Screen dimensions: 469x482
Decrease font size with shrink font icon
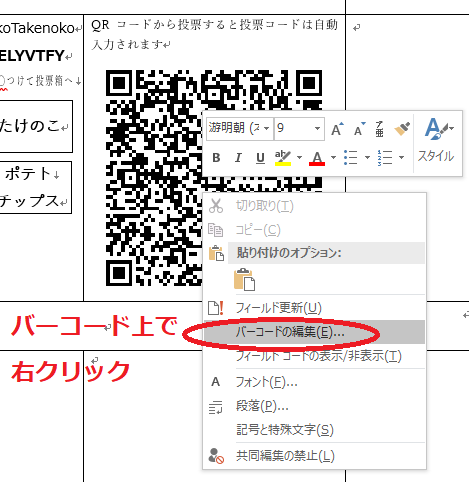tap(359, 129)
